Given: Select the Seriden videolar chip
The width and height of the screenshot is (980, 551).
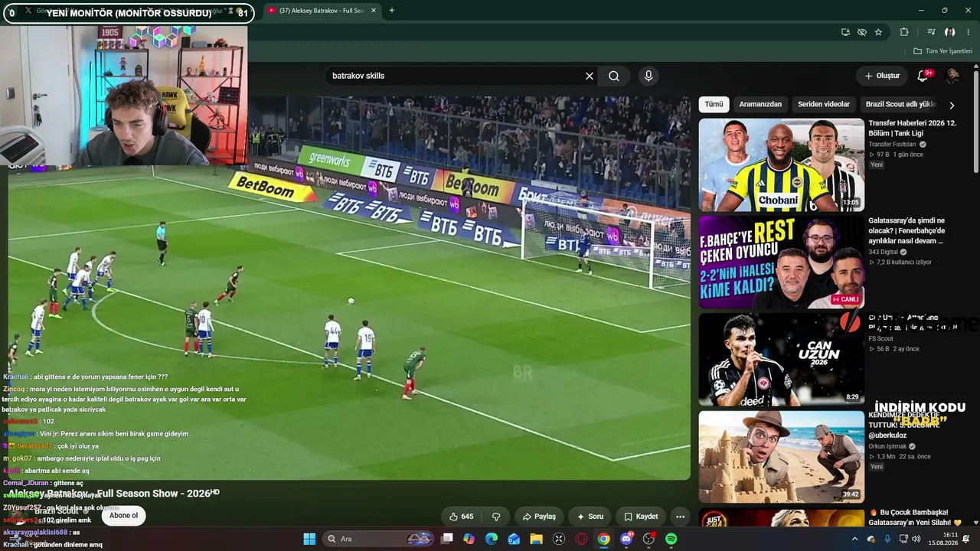Looking at the screenshot, I should pyautogui.click(x=824, y=104).
